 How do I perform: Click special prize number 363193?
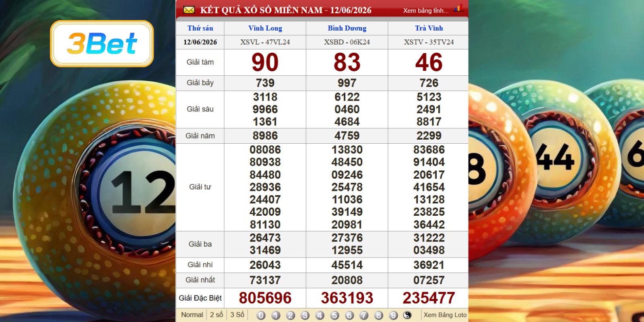pyautogui.click(x=347, y=298)
